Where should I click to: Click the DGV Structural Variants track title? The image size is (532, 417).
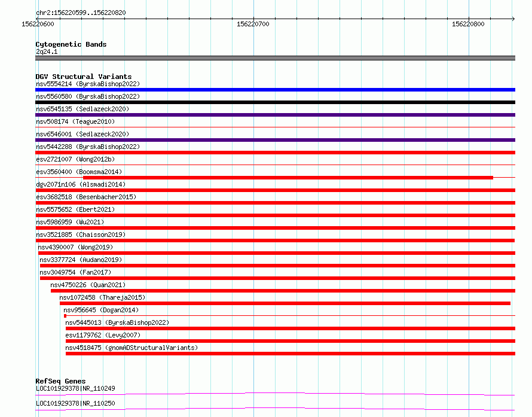click(84, 77)
